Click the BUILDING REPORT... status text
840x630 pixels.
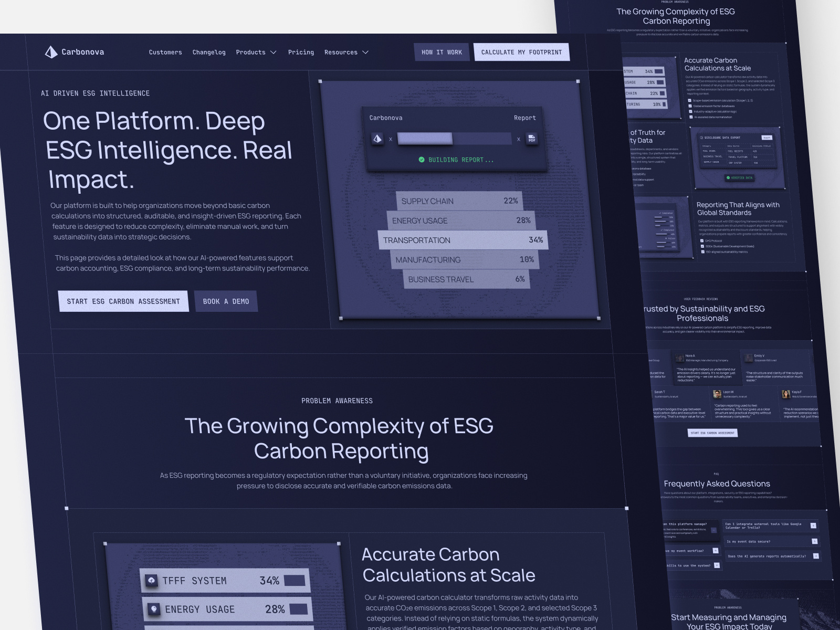point(461,160)
